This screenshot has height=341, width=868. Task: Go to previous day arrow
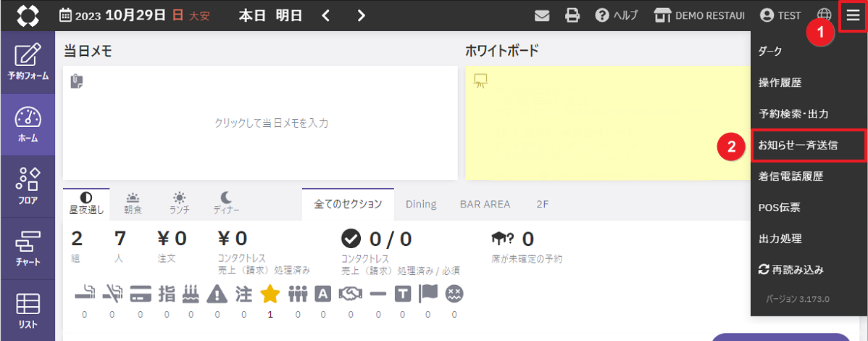325,15
